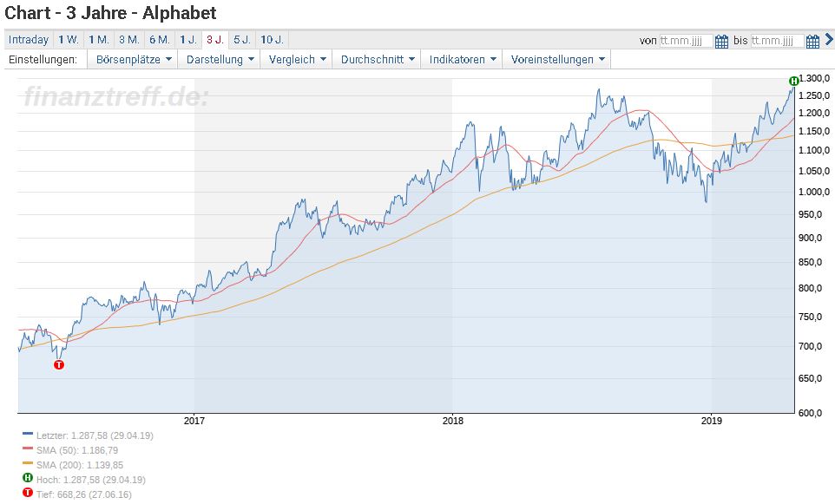The image size is (835, 504).
Task: Select the 5 J. time range tab
Action: pos(242,39)
